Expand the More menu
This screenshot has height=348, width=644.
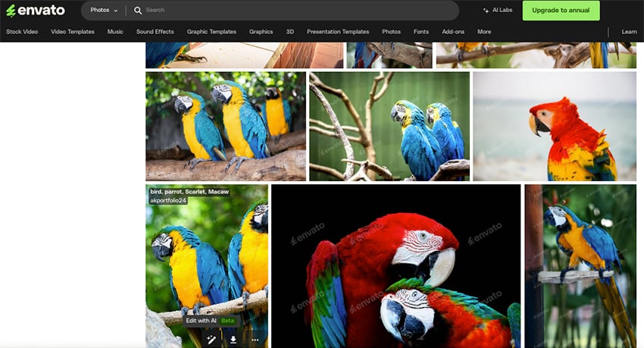point(484,32)
